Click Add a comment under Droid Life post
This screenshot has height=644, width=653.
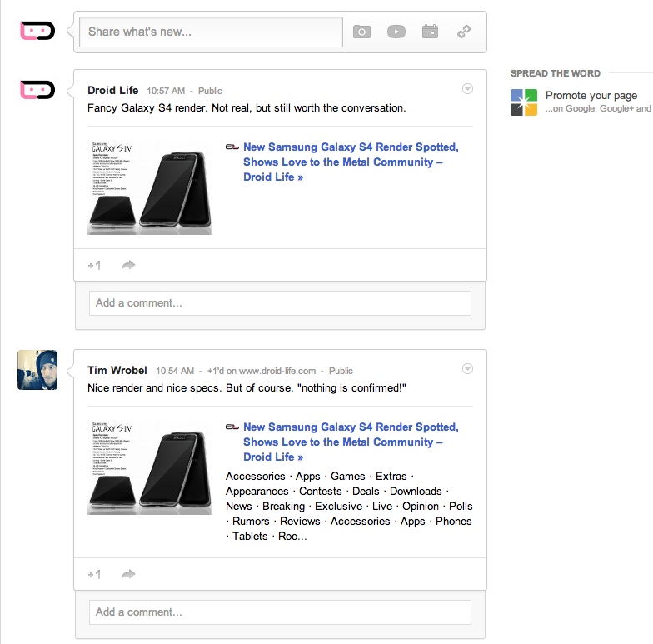(x=280, y=303)
